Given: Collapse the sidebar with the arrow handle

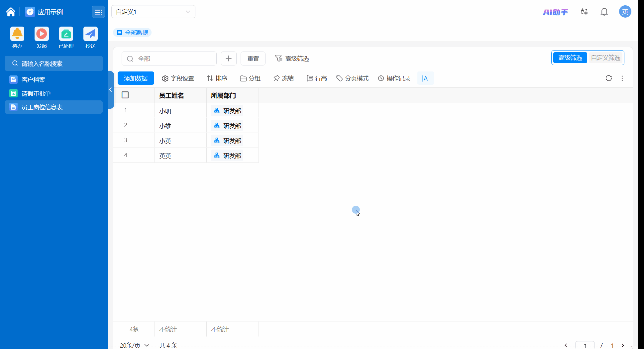Looking at the screenshot, I should coord(111,90).
